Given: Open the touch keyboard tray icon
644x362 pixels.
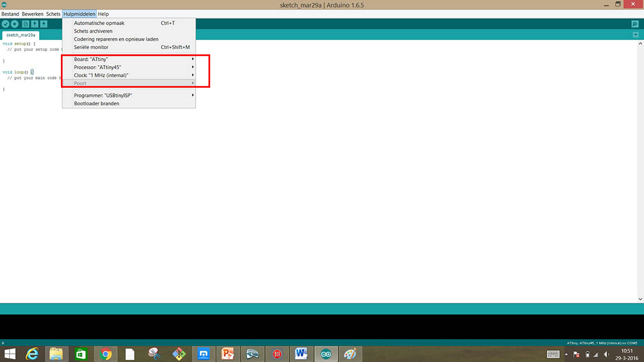Looking at the screenshot, I should tap(553, 354).
